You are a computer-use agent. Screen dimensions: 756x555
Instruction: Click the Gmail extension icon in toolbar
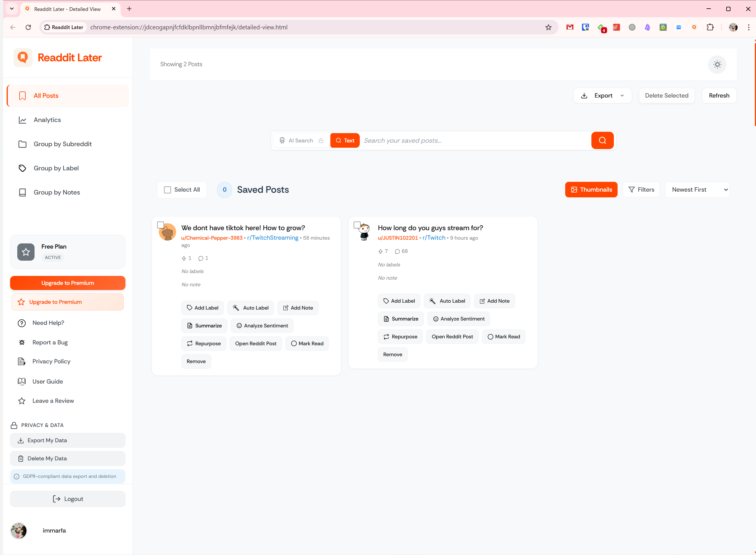(x=570, y=27)
